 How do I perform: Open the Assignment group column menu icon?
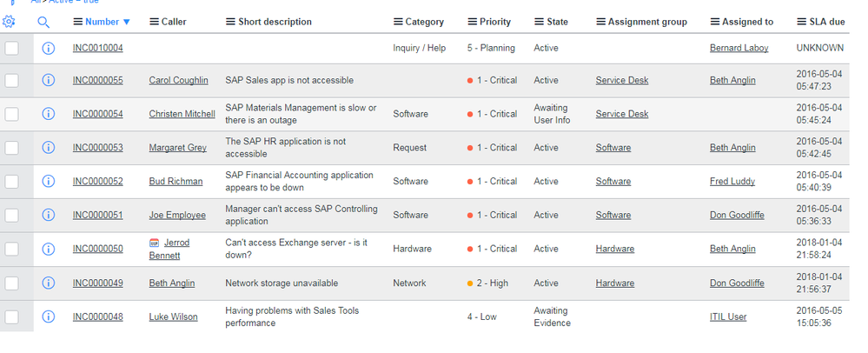(x=600, y=22)
